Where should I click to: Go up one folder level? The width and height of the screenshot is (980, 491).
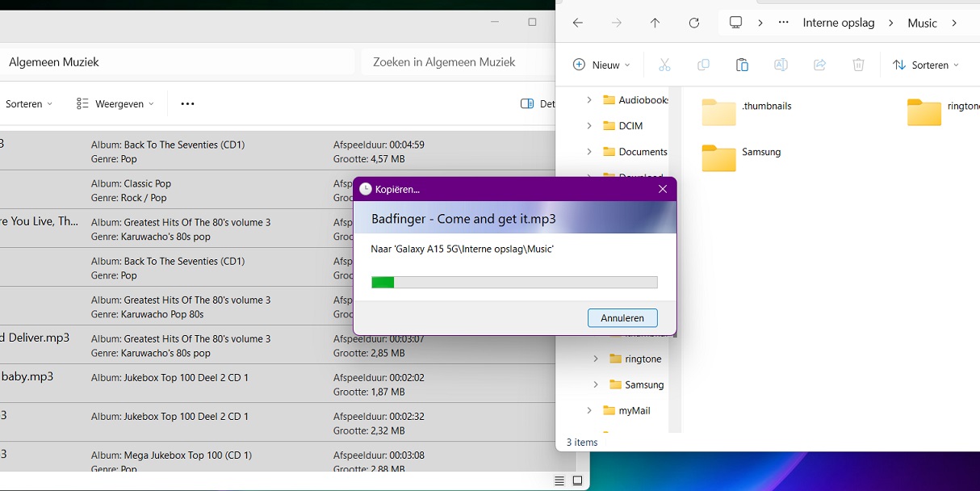click(655, 23)
